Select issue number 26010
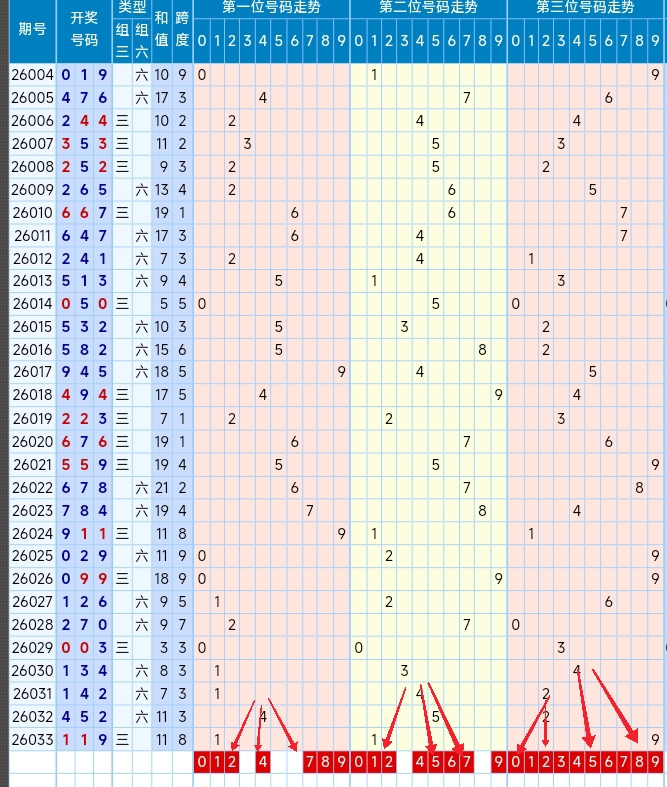667x787 pixels. point(33,212)
